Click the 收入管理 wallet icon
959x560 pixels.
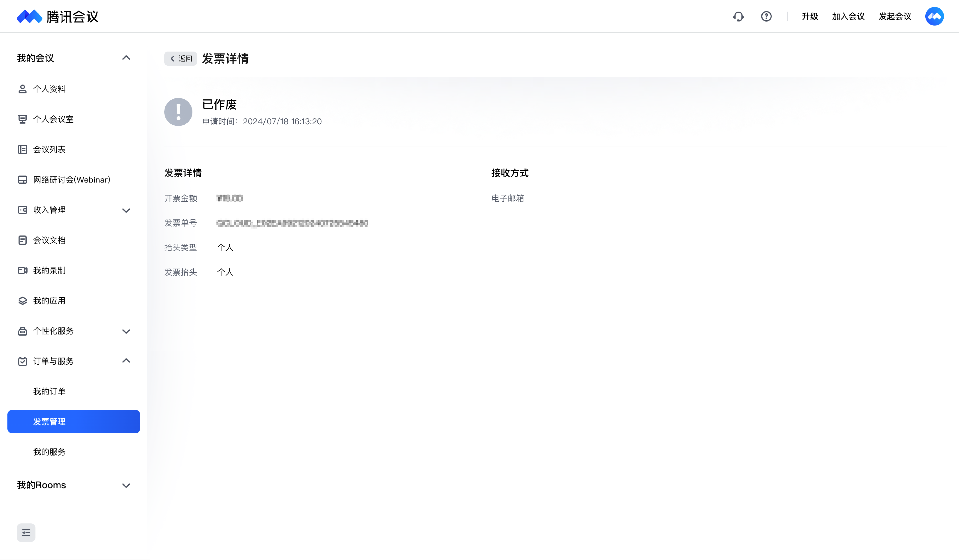click(x=22, y=210)
